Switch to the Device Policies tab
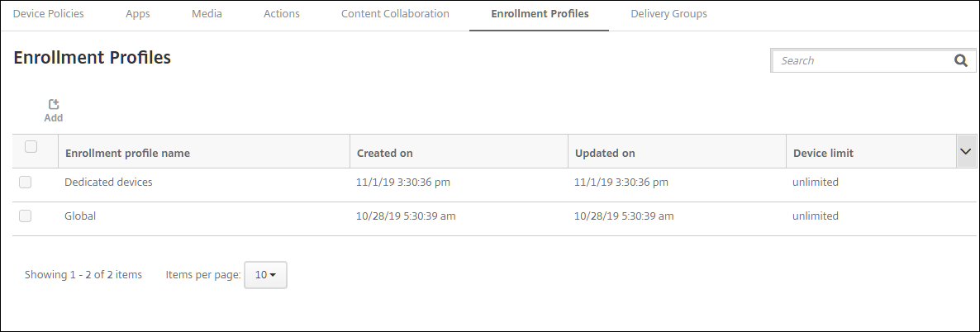 (49, 14)
